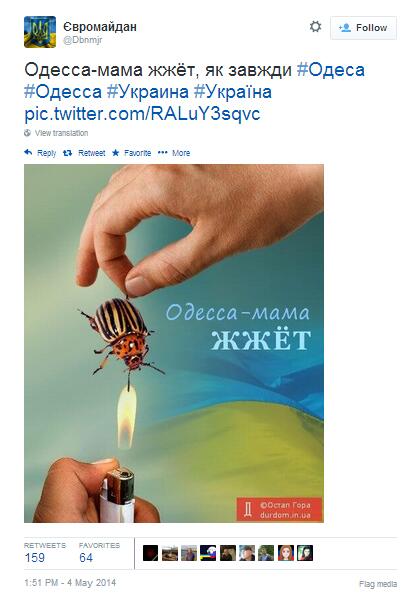Viewport: 418px width, 604px height.
Task: Open the #Украина hashtag
Action: tap(148, 92)
